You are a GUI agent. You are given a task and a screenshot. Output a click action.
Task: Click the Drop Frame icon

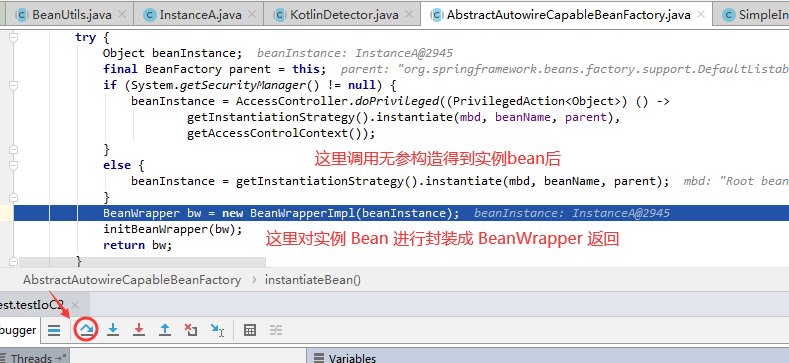pos(191,330)
